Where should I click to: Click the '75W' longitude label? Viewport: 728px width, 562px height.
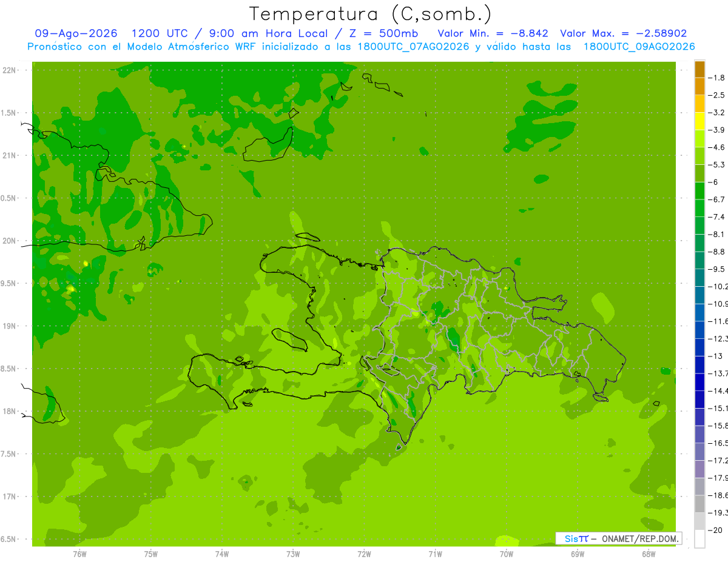pyautogui.click(x=151, y=554)
